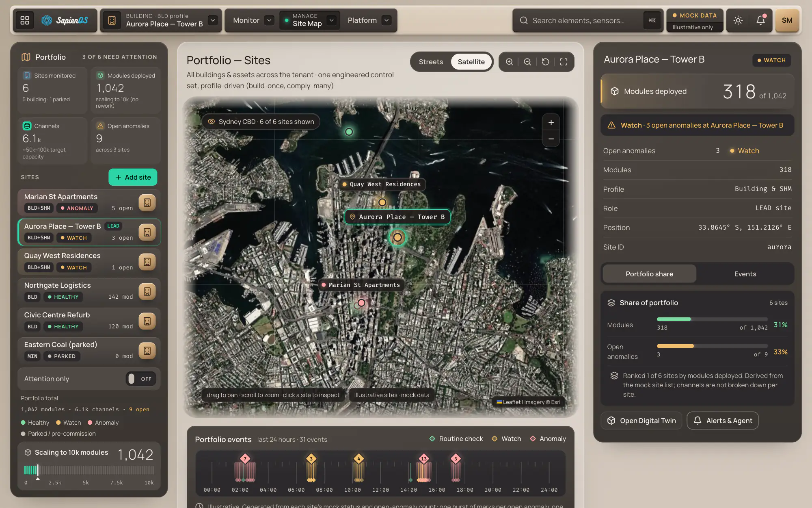Click the green site marker near harbour top
The image size is (812, 508).
click(x=349, y=132)
